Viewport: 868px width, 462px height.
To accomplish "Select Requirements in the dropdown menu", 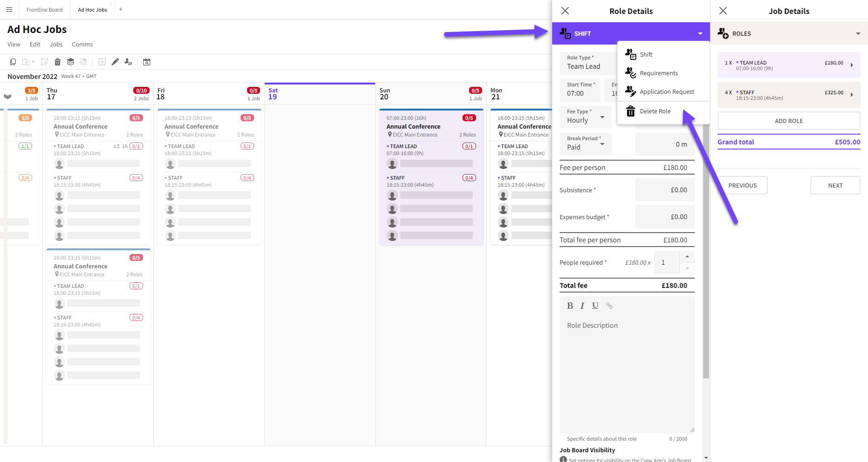I will point(659,73).
